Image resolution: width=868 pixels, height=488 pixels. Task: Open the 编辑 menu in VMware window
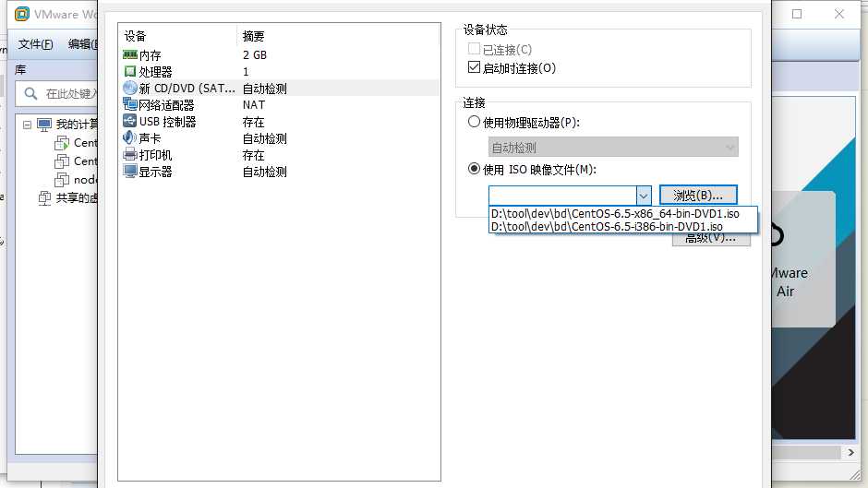(82, 44)
